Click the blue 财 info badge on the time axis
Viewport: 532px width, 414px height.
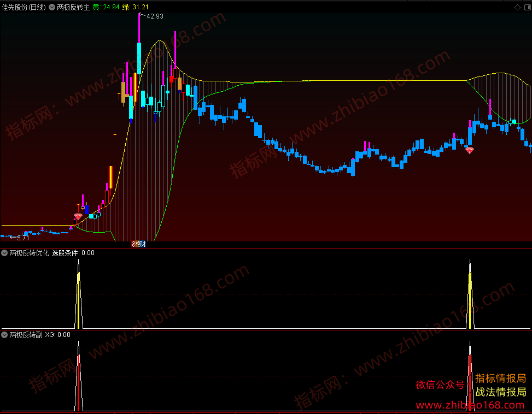click(142, 244)
